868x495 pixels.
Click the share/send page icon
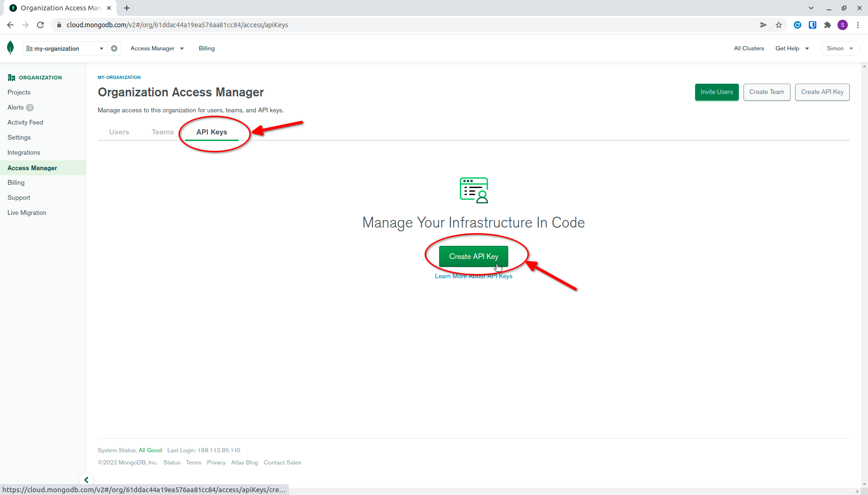point(764,25)
